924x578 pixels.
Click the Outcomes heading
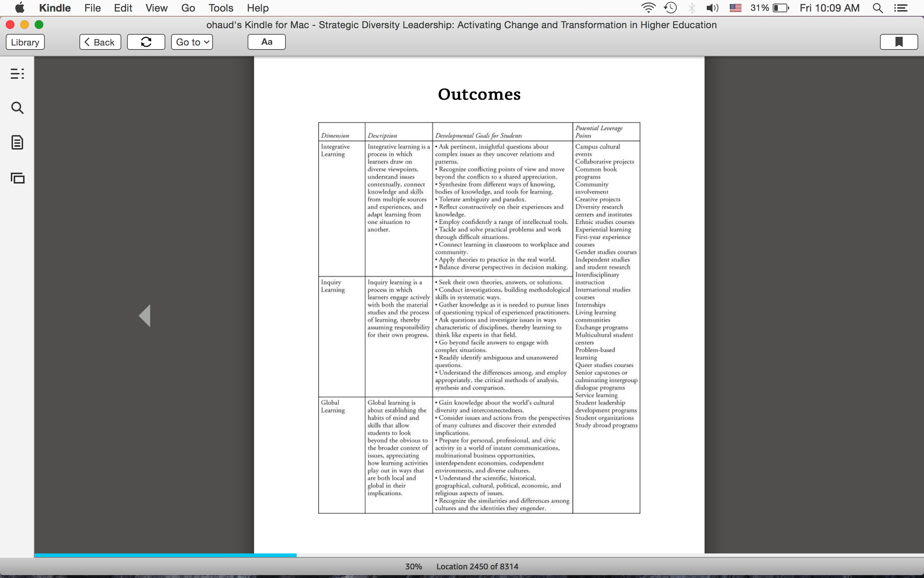tap(479, 94)
